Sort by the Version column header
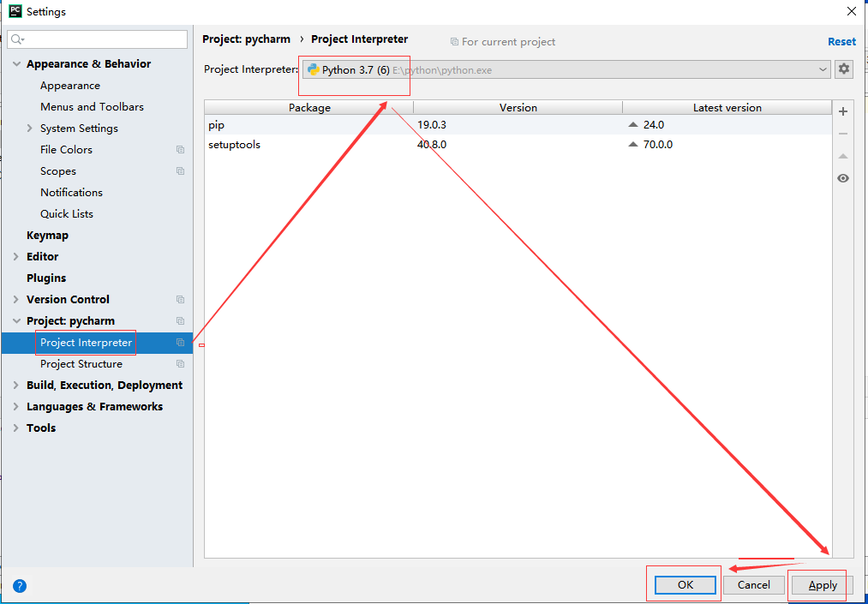868x604 pixels. point(518,107)
